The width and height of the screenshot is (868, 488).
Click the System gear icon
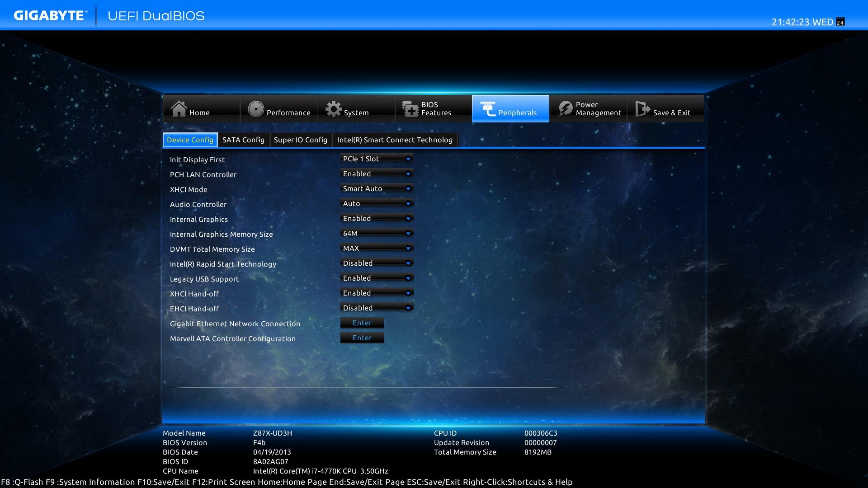(x=334, y=109)
